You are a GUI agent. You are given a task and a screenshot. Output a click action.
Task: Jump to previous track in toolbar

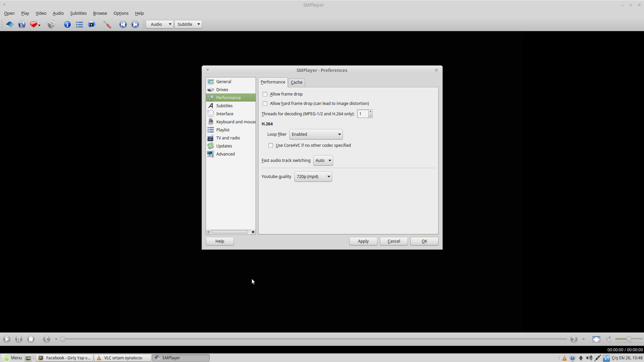click(x=123, y=24)
